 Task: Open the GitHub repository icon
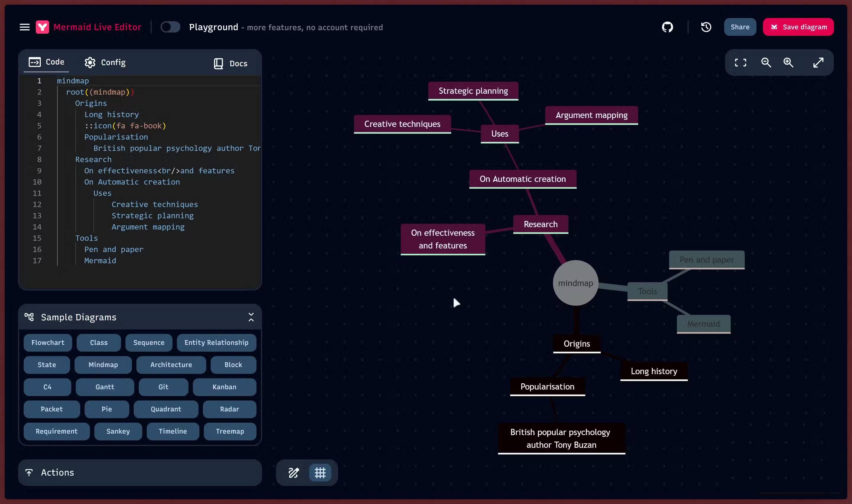(667, 27)
